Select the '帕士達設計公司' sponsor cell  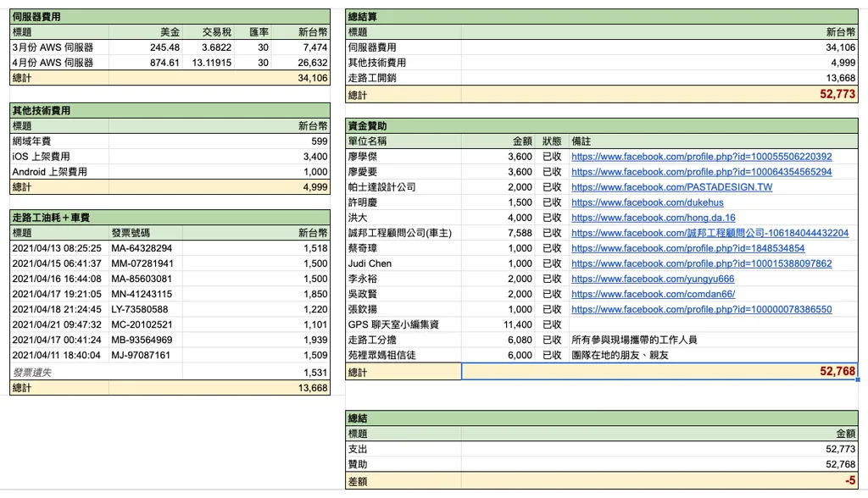coord(403,187)
